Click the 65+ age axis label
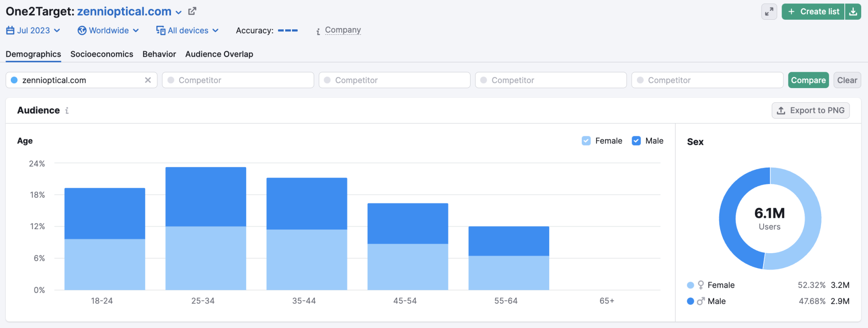 607,301
